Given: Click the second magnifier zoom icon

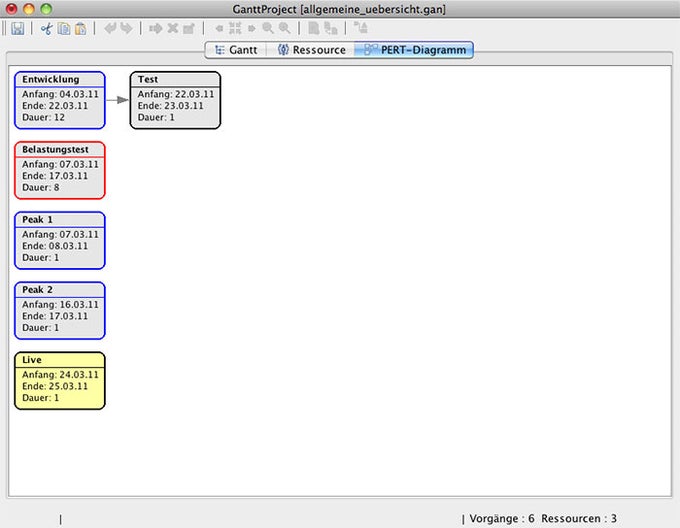Looking at the screenshot, I should (x=284, y=29).
